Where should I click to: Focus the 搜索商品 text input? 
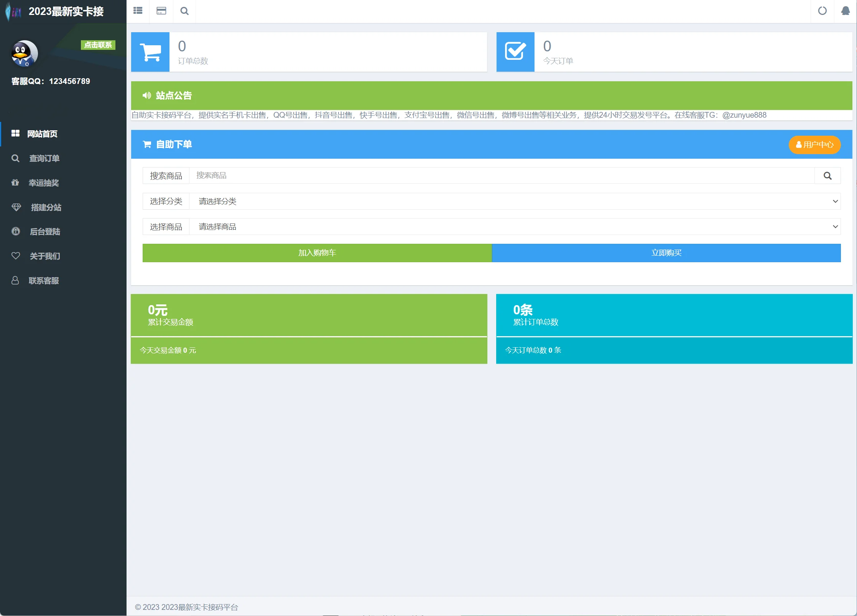tap(502, 176)
